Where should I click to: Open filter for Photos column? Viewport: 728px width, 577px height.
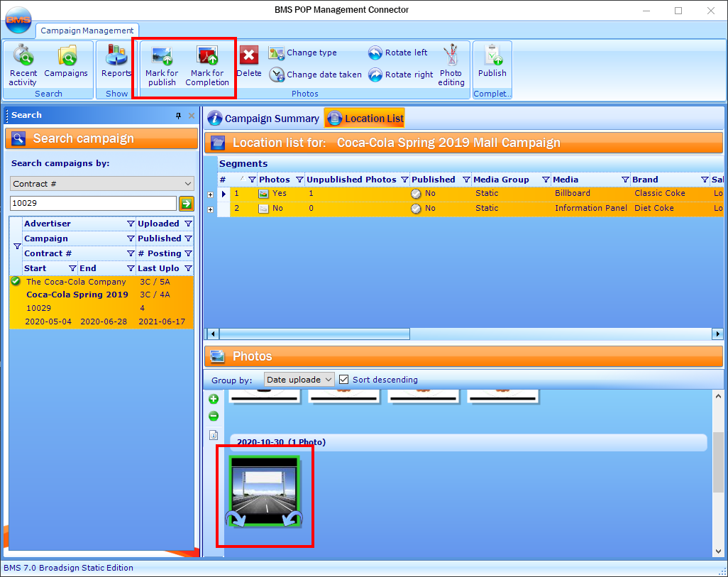coord(299,180)
